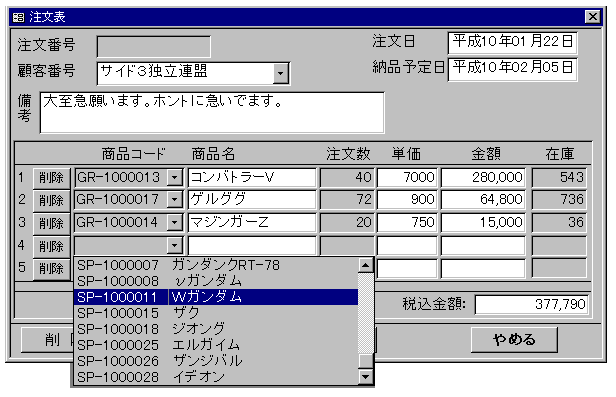616x397 pixels.
Task: Click 削除 button for row 2
Action: point(51,201)
